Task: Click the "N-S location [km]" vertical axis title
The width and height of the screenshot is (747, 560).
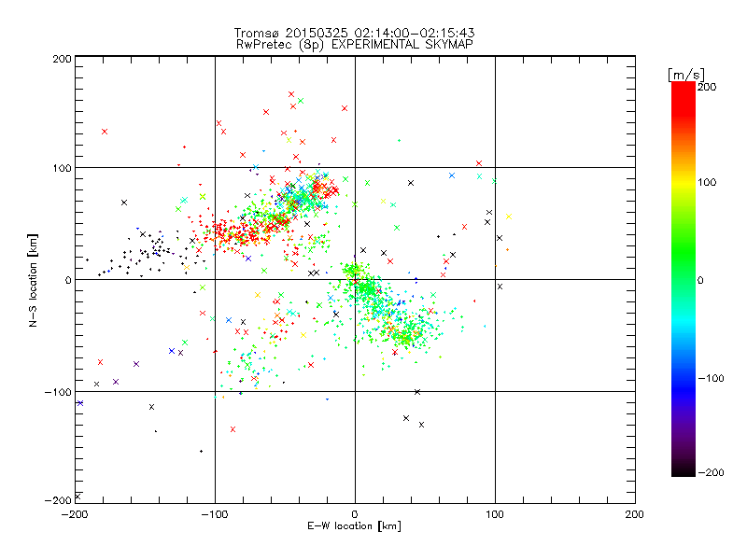Action: [x=33, y=280]
